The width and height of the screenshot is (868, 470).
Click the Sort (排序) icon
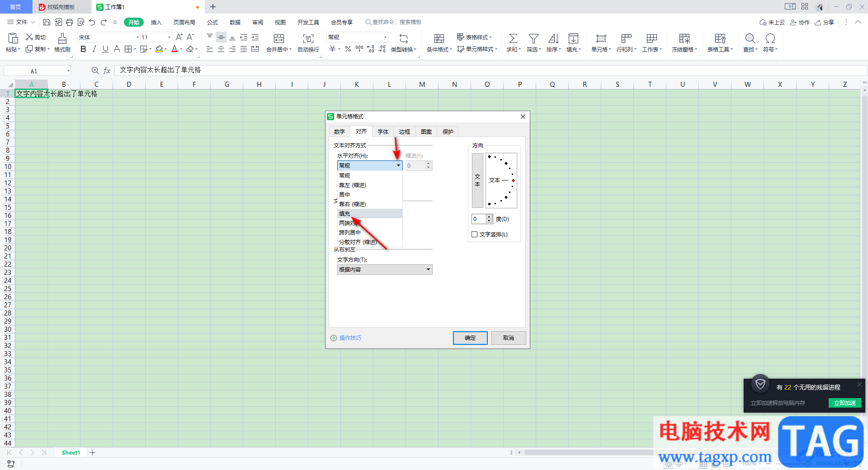553,38
